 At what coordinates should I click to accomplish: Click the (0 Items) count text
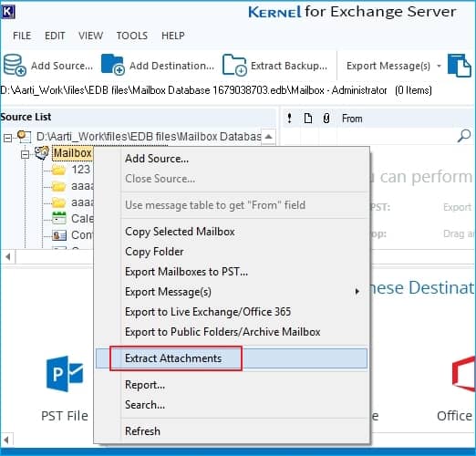click(x=413, y=90)
